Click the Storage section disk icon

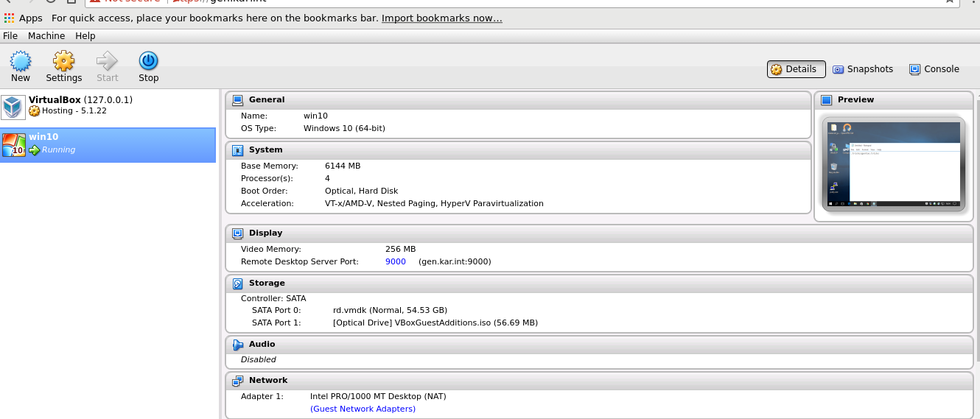(x=237, y=284)
